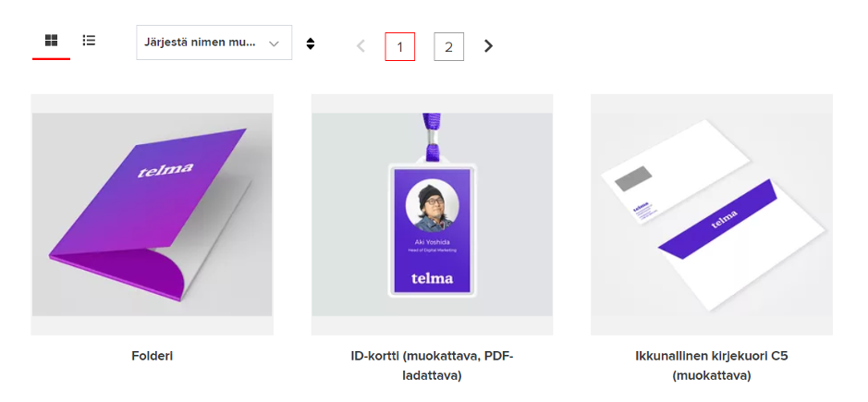The height and width of the screenshot is (402, 868).
Task: Click the chevron inside the sort box
Action: point(274,43)
